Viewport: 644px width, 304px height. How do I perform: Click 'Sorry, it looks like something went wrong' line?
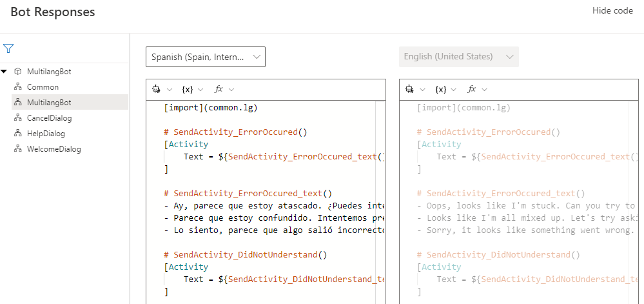[527, 230]
